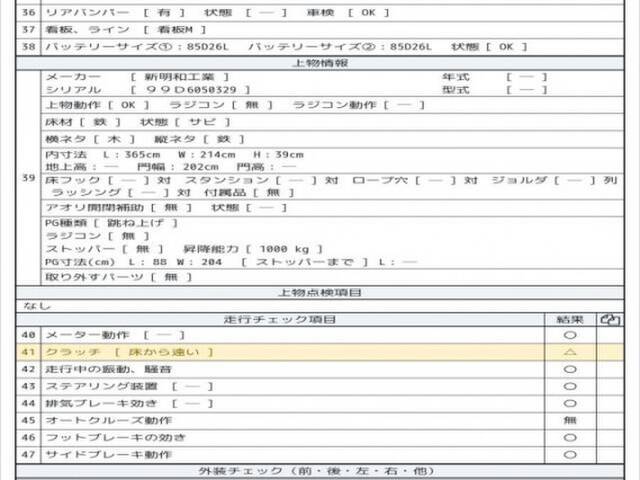Select the inner width W:214cm
Image resolution: width=640 pixels, height=480 pixels.
click(207, 155)
